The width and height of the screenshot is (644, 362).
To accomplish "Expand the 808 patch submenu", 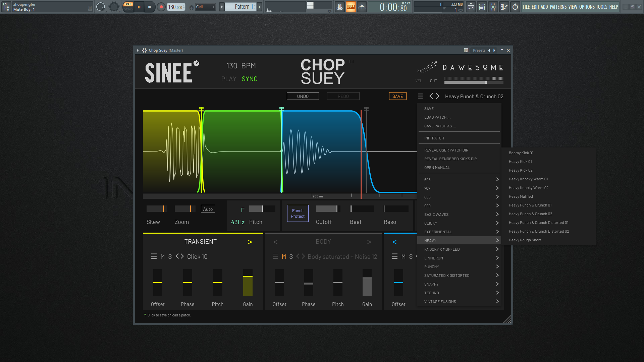I will coord(459,197).
